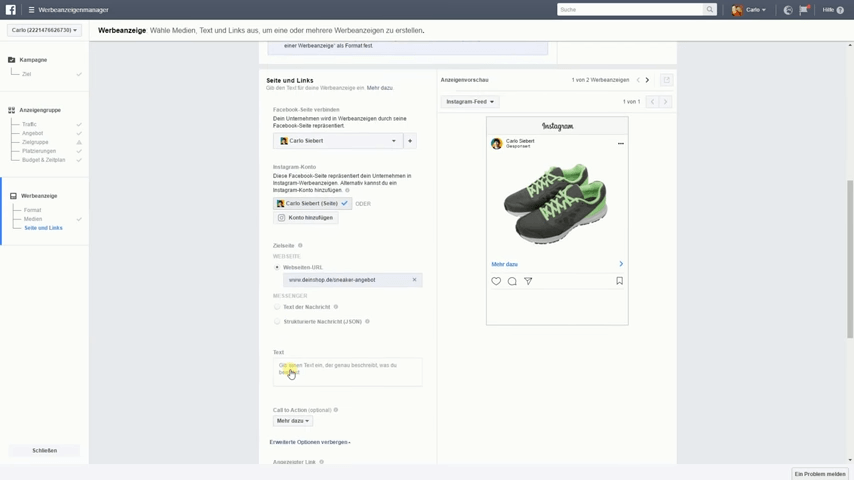Select the Webseiten-URL radio button
This screenshot has height=480, width=854.
277,267
